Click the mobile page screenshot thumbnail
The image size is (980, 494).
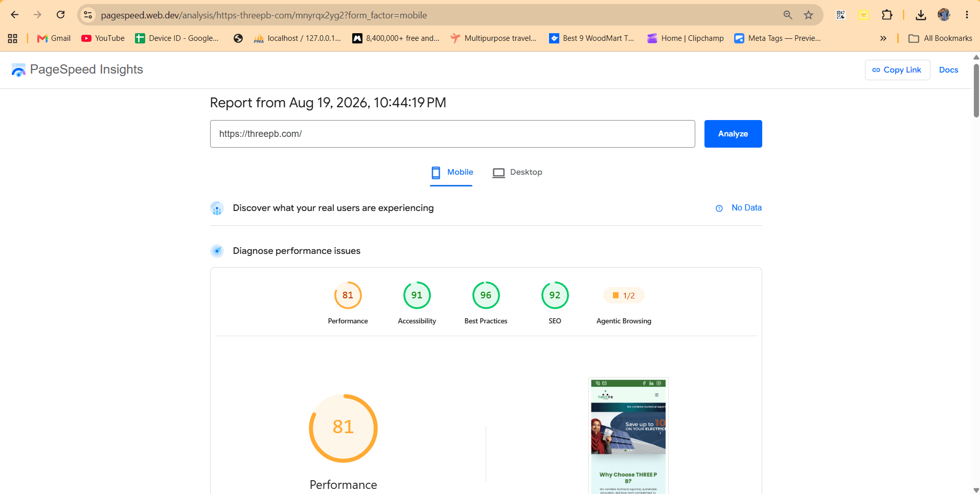(628, 436)
